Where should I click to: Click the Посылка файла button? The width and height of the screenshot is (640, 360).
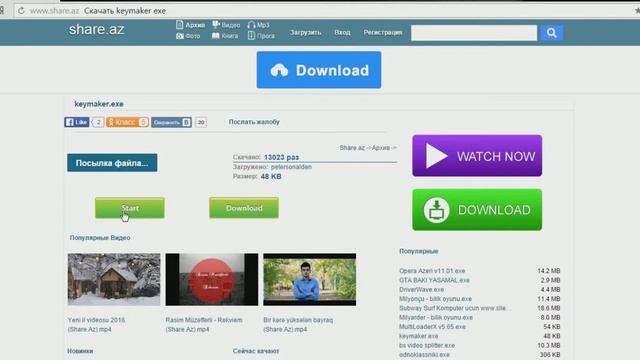coord(112,163)
